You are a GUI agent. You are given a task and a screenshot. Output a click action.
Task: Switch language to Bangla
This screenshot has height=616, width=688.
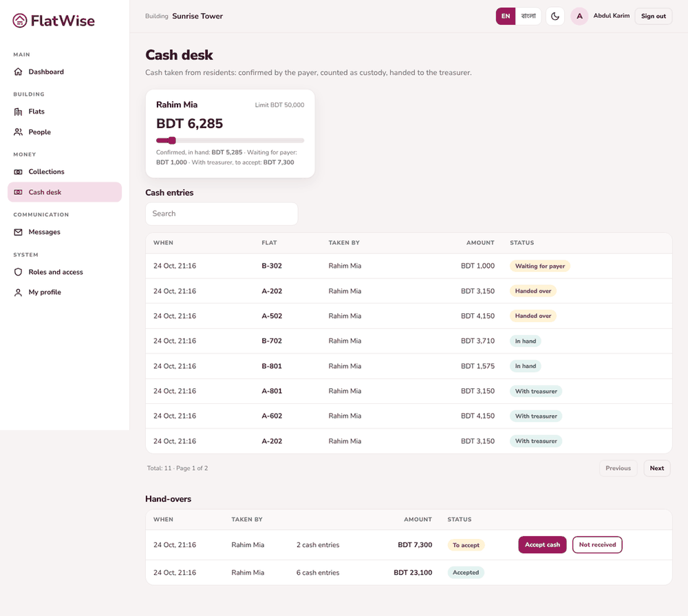[x=528, y=17]
